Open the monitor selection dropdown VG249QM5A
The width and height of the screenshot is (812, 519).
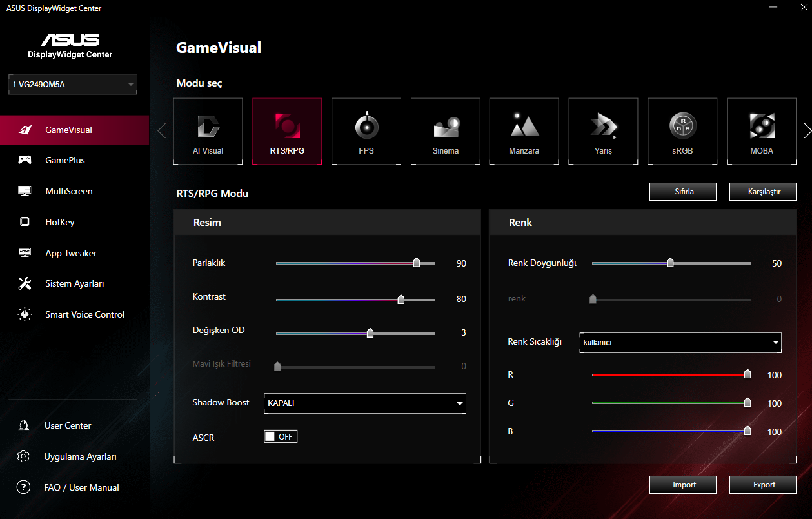[73, 85]
